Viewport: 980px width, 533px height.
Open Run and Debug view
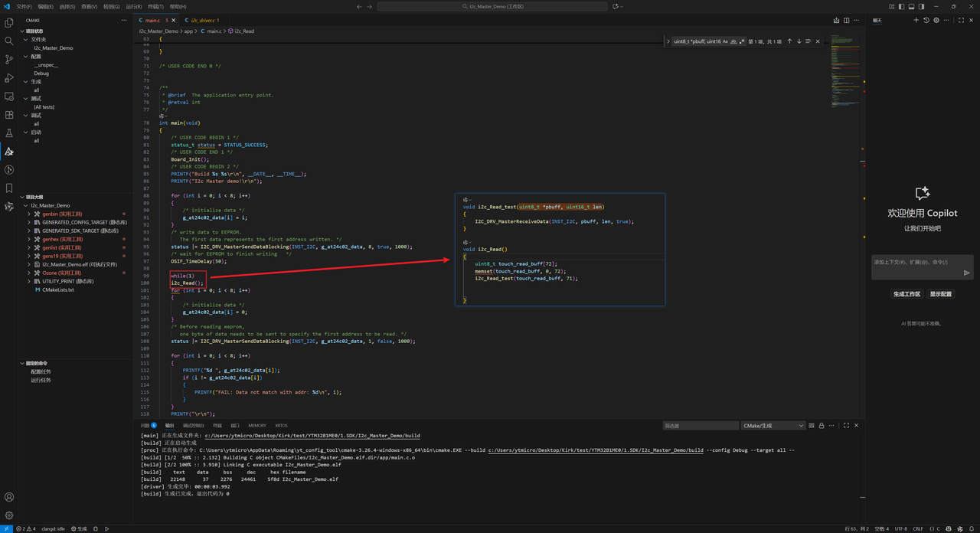pos(9,78)
